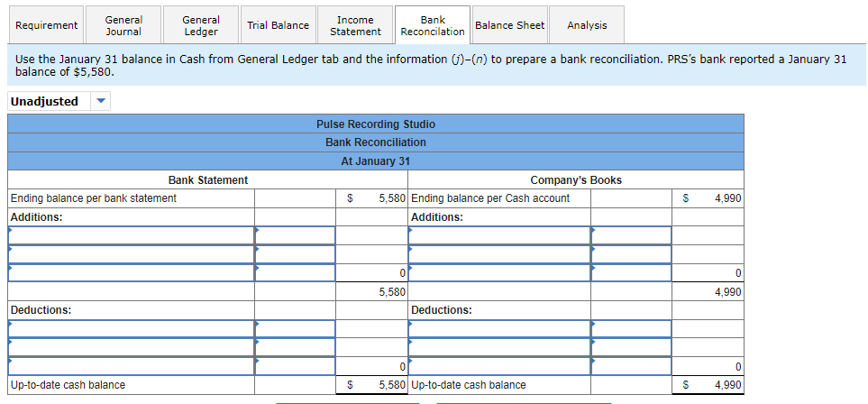
Task: Click third Company's Books deductions amount cell
Action: [631, 366]
